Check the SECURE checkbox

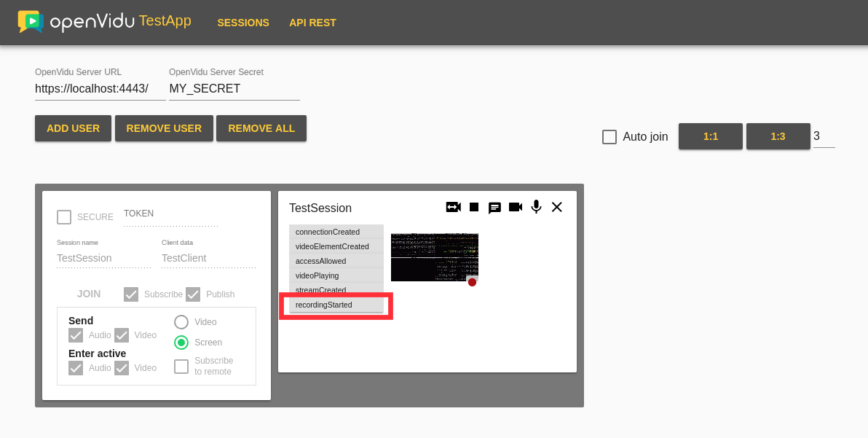63,216
